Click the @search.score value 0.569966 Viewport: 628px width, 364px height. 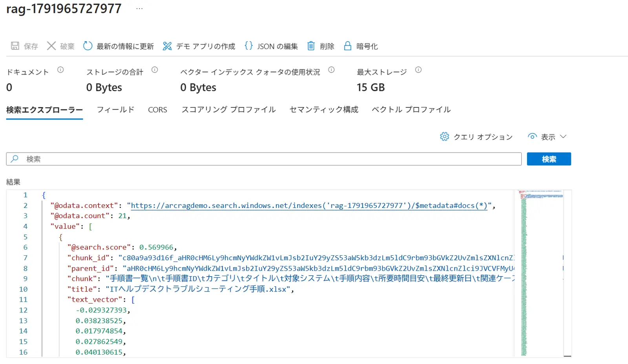pyautogui.click(x=156, y=248)
